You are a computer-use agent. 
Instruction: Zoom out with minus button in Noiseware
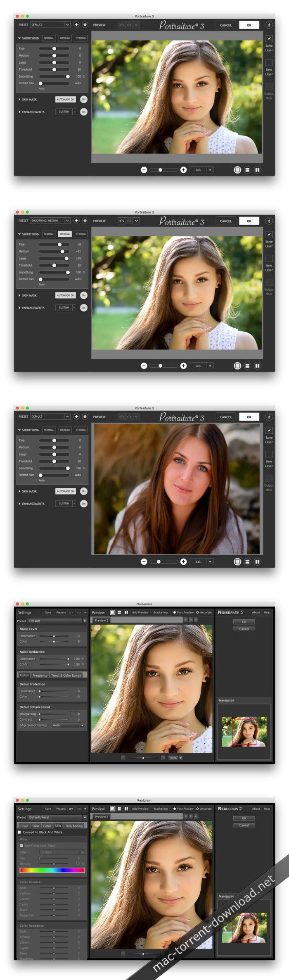point(123,758)
